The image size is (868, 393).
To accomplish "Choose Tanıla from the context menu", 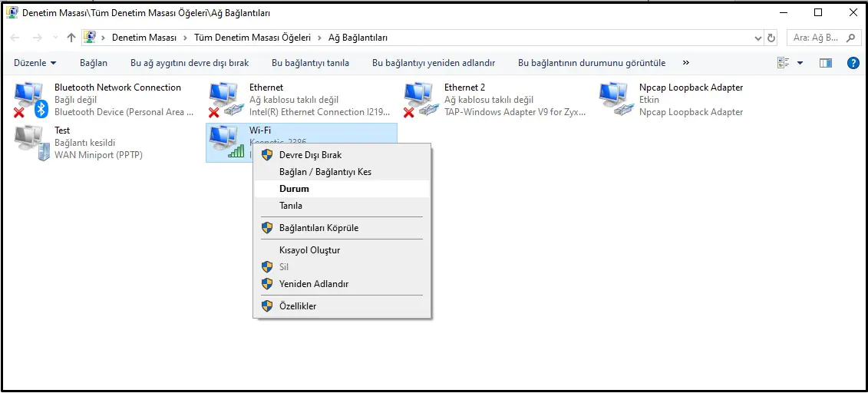I will (342, 206).
